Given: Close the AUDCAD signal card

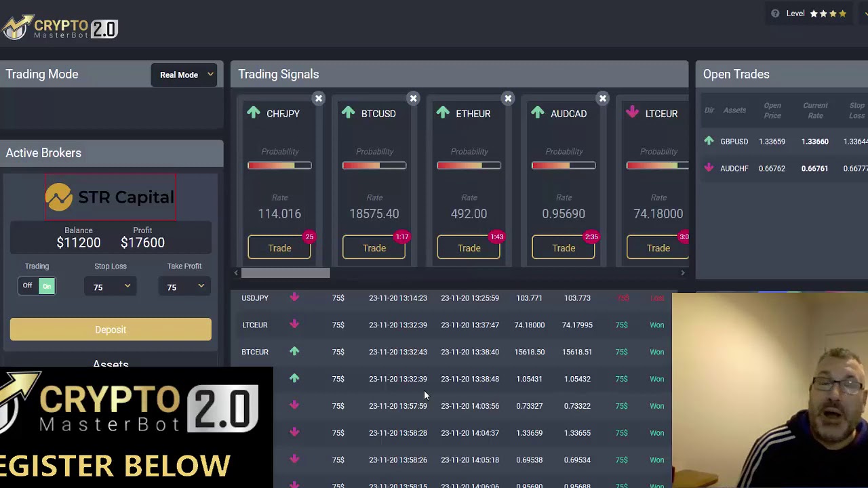Looking at the screenshot, I should [x=602, y=99].
